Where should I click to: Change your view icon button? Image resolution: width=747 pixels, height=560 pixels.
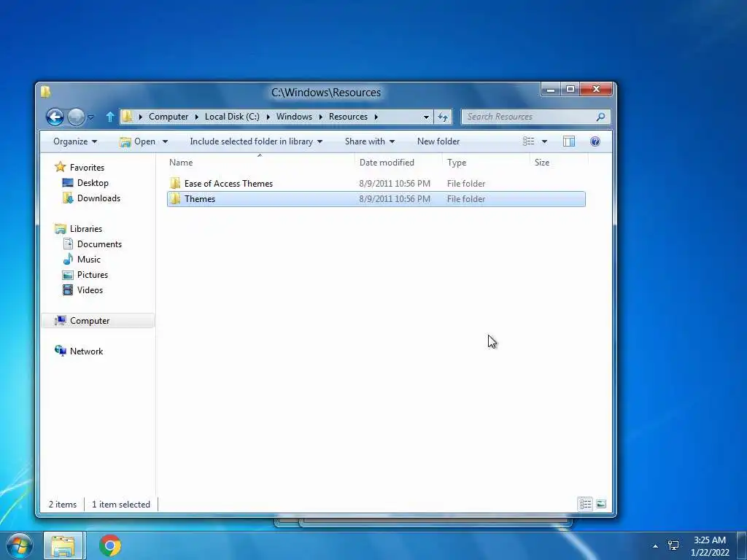pos(528,141)
